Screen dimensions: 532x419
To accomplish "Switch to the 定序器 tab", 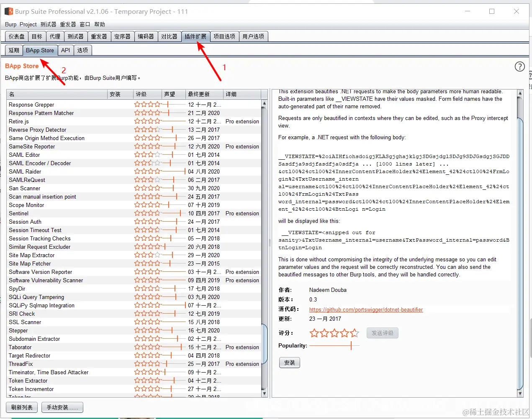I will [122, 36].
